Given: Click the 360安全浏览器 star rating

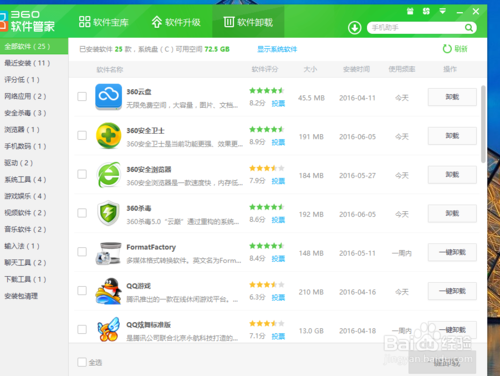Looking at the screenshot, I should point(267,168).
